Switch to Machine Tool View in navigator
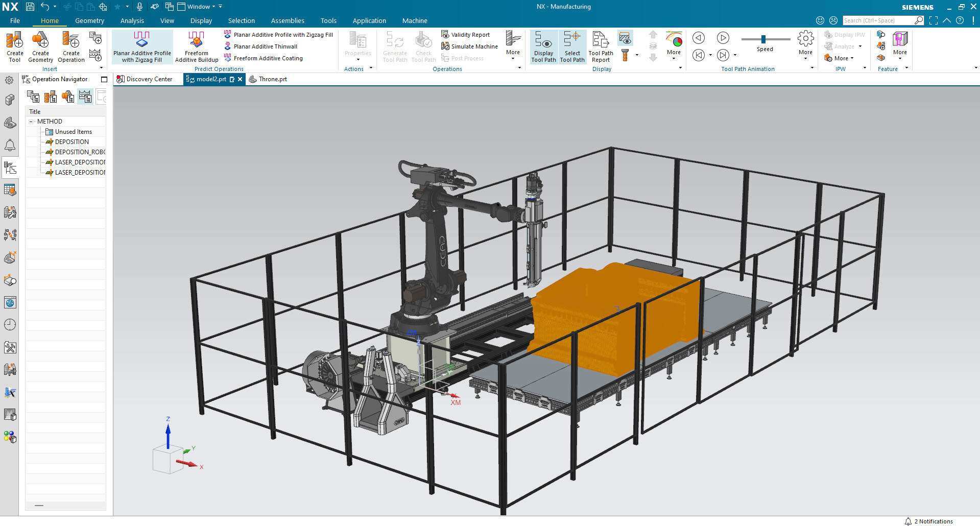The height and width of the screenshot is (526, 980). [x=51, y=96]
